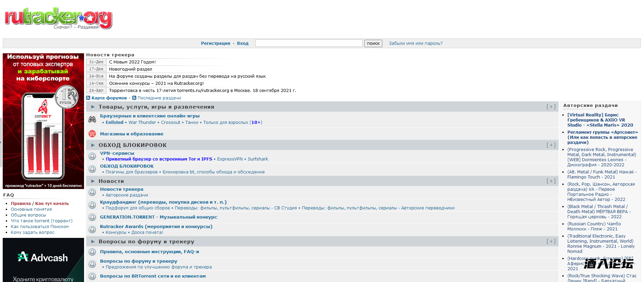Open Магазины и образование forum
The height and width of the screenshot is (282, 644).
(132, 134)
